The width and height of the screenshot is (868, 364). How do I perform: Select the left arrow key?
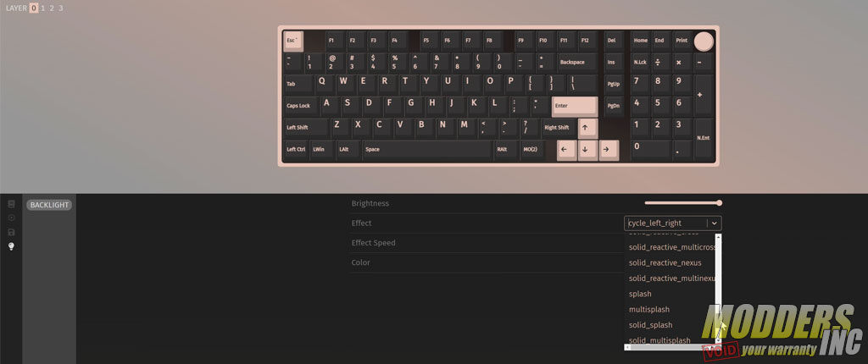(x=567, y=150)
